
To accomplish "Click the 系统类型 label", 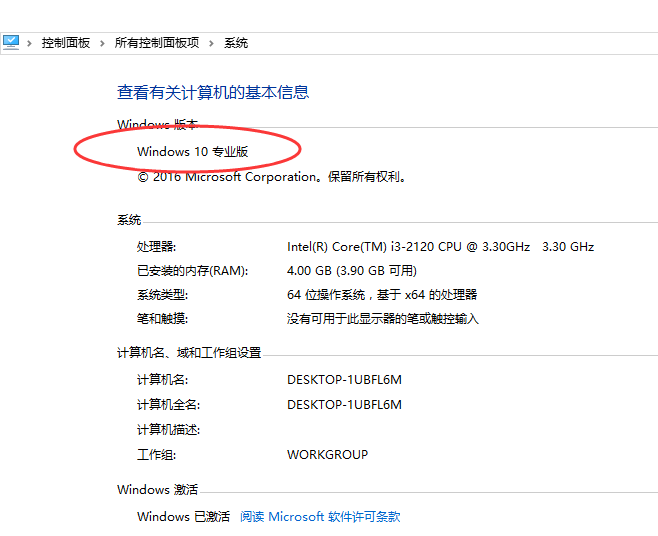I will (162, 295).
